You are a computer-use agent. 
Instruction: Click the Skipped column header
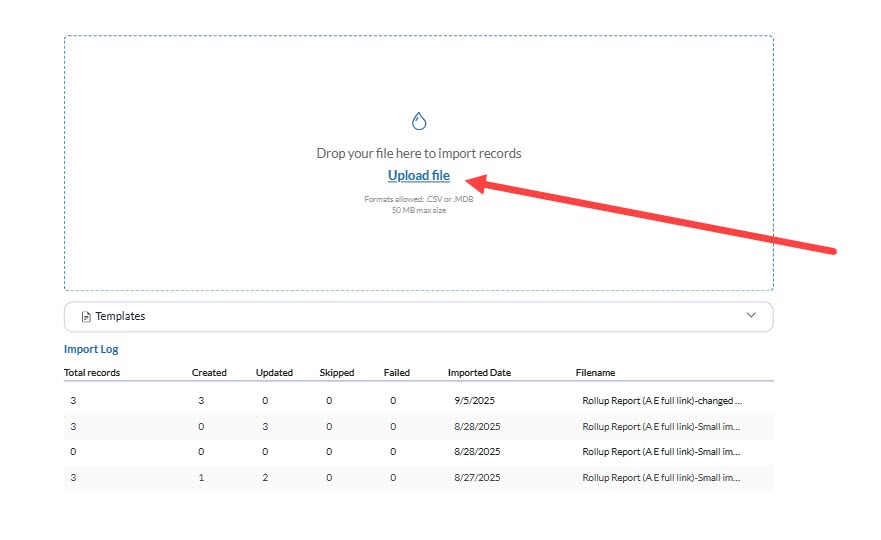[x=337, y=373]
